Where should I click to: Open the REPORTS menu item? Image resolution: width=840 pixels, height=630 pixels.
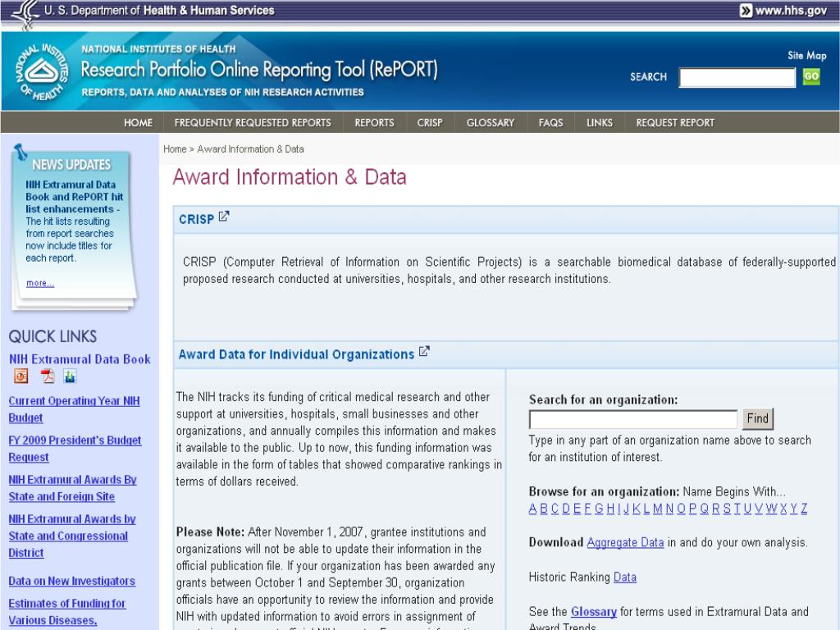tap(374, 123)
